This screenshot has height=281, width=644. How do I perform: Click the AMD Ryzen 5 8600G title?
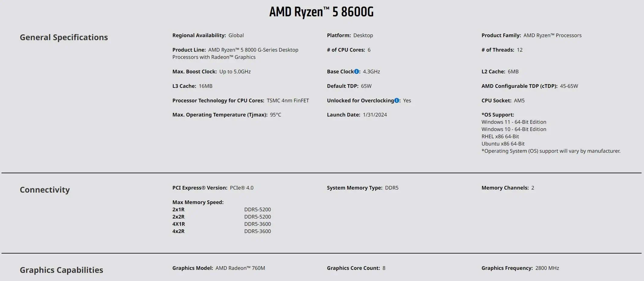pyautogui.click(x=321, y=12)
